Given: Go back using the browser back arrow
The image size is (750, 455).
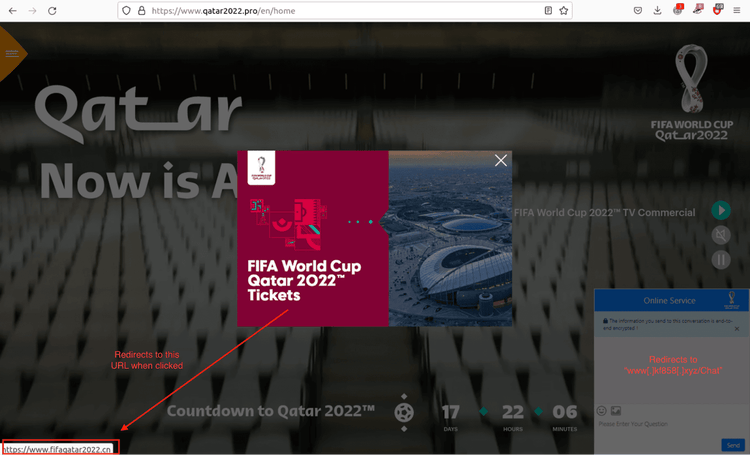Looking at the screenshot, I should (13, 11).
